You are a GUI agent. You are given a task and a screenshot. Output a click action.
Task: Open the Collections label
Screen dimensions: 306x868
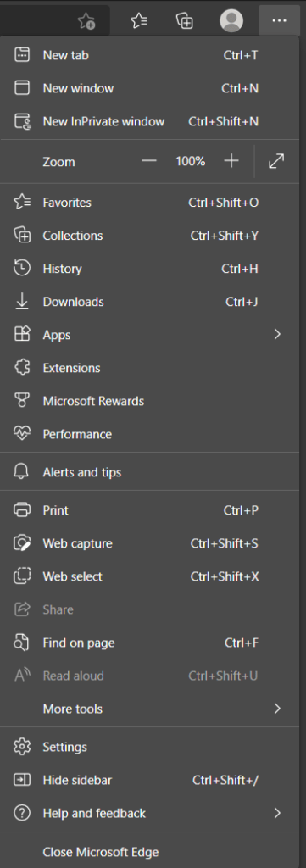tap(73, 236)
